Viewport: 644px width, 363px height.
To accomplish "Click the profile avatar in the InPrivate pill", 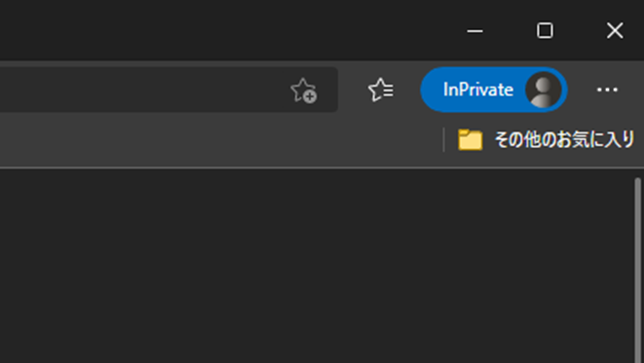I will (x=543, y=90).
